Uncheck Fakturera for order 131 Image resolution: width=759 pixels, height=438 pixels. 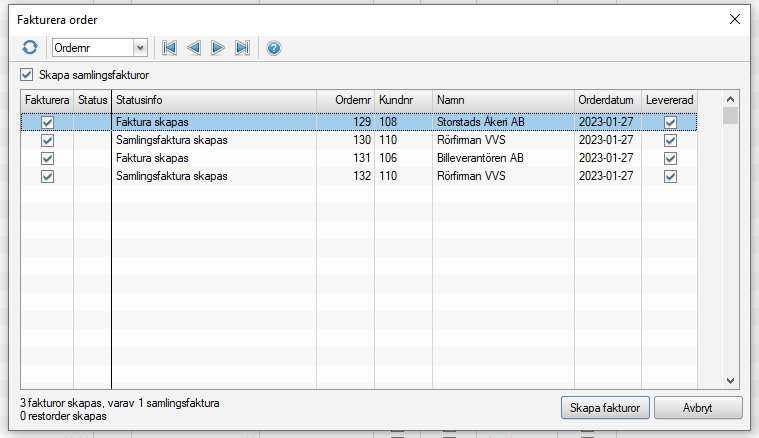(x=47, y=158)
